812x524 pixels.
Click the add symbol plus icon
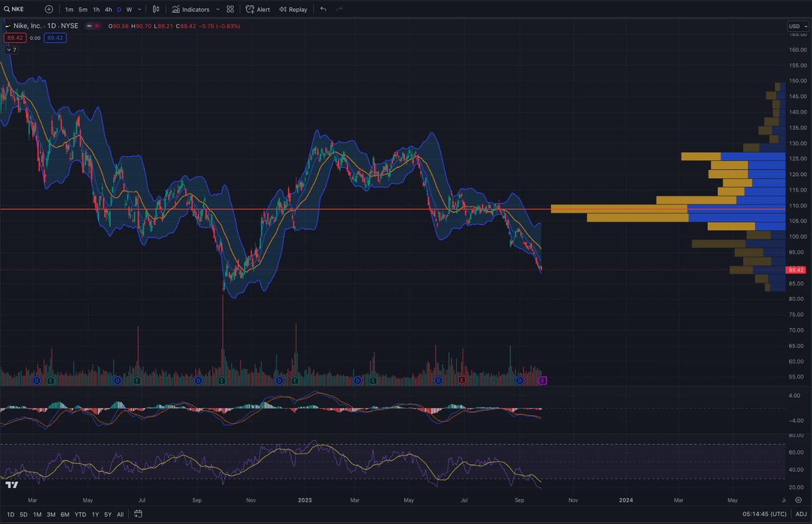(49, 9)
